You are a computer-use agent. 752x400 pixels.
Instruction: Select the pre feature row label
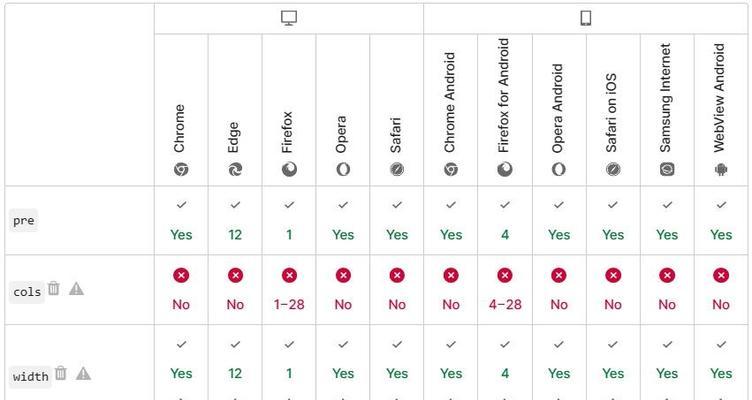click(x=24, y=221)
